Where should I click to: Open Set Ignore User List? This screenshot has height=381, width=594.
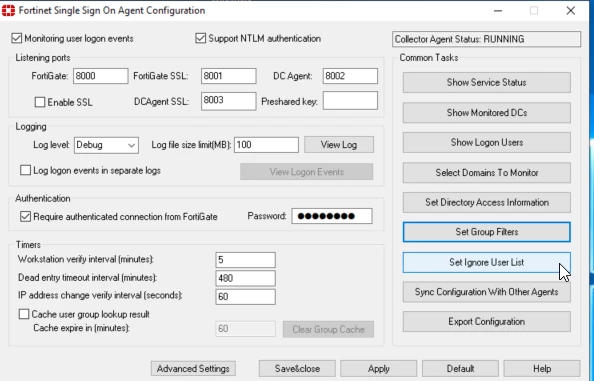coord(486,262)
